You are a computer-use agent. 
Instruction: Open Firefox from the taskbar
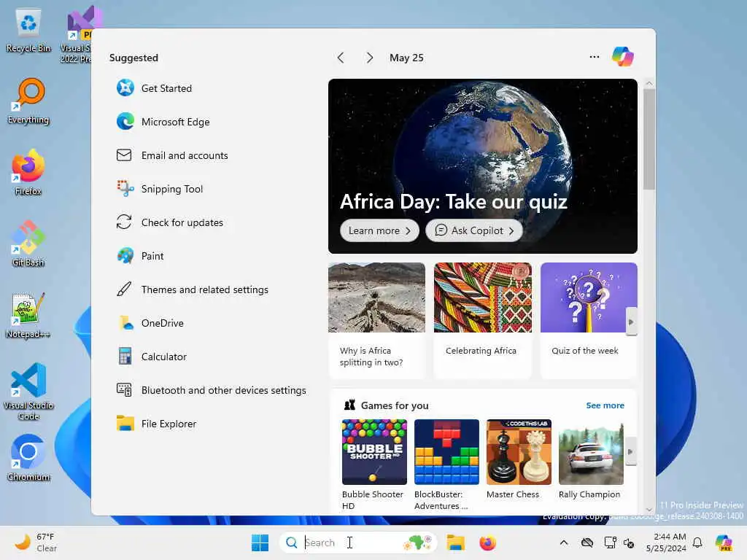tap(488, 542)
